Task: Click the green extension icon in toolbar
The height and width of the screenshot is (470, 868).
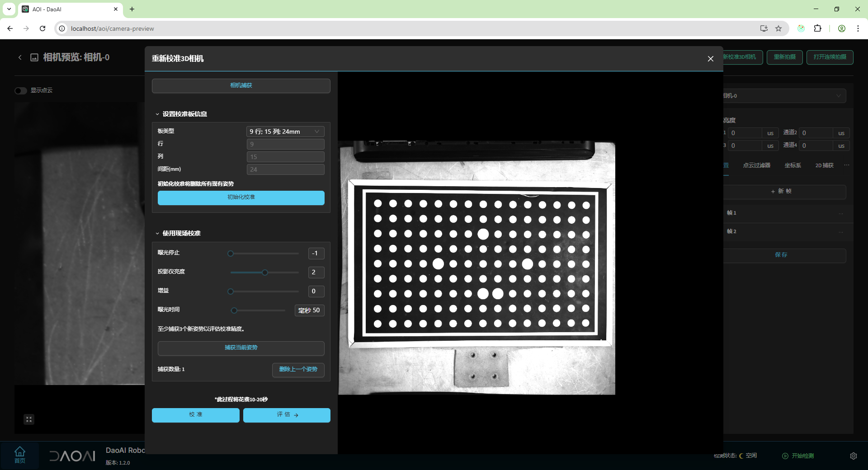Action: [x=801, y=28]
